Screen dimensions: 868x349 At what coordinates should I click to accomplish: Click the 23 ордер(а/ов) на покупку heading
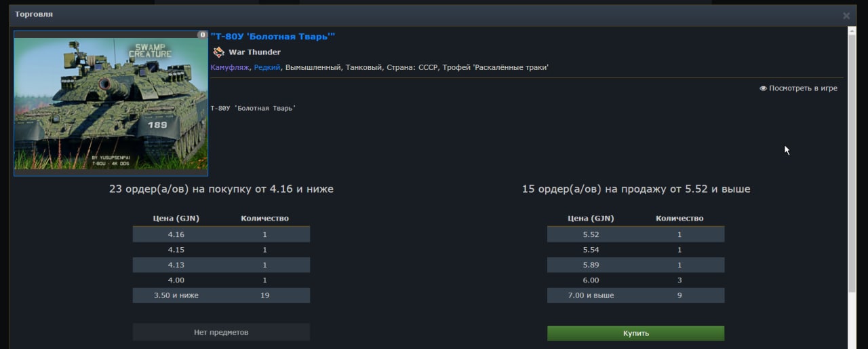(221, 189)
